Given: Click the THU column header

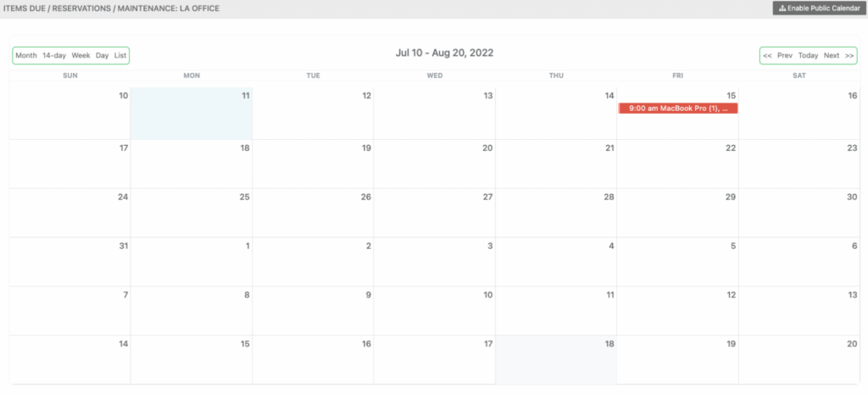Looking at the screenshot, I should click(556, 75).
